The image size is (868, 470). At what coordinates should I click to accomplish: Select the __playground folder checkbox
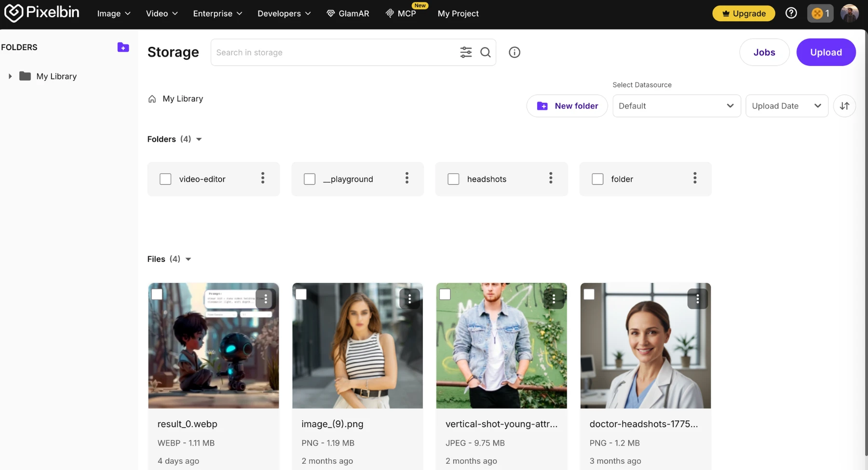pyautogui.click(x=310, y=179)
